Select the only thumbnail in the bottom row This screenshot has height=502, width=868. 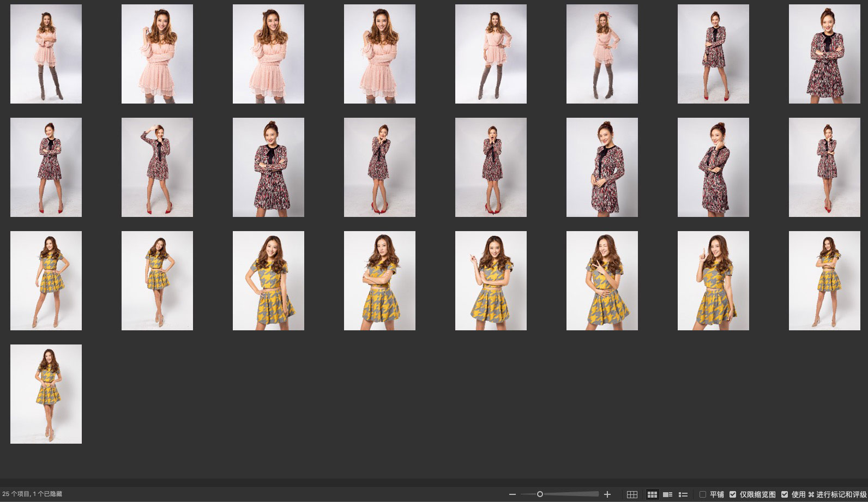(46, 394)
